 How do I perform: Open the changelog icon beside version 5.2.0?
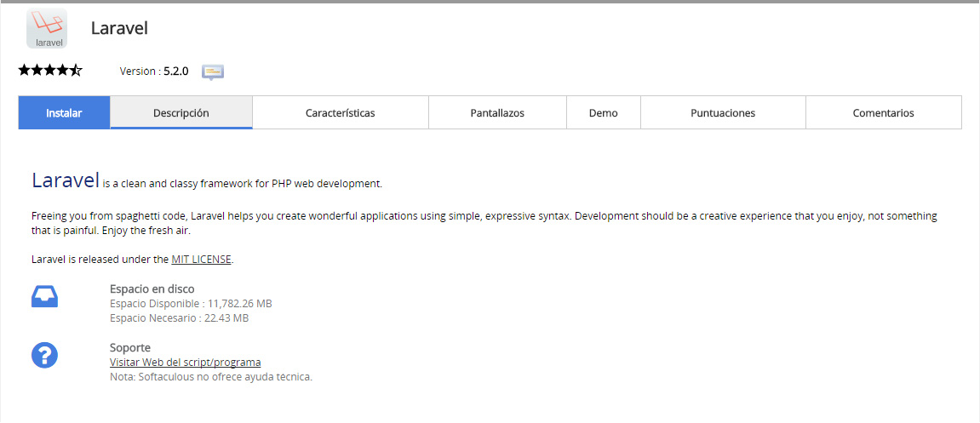click(212, 72)
